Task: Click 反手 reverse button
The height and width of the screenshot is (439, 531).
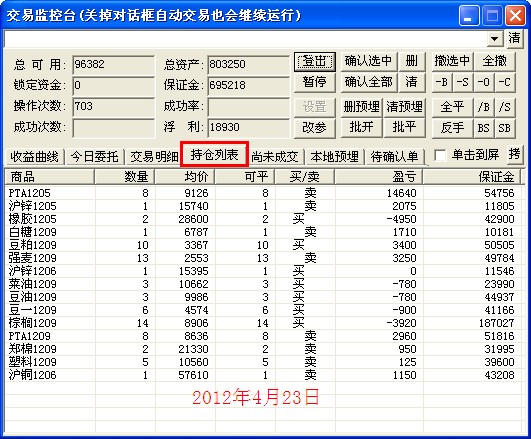Action: coord(452,128)
